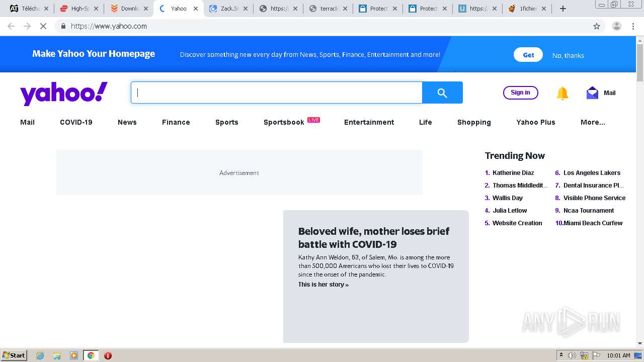Click 'This is her story' link
The height and width of the screenshot is (362, 644).
click(324, 285)
